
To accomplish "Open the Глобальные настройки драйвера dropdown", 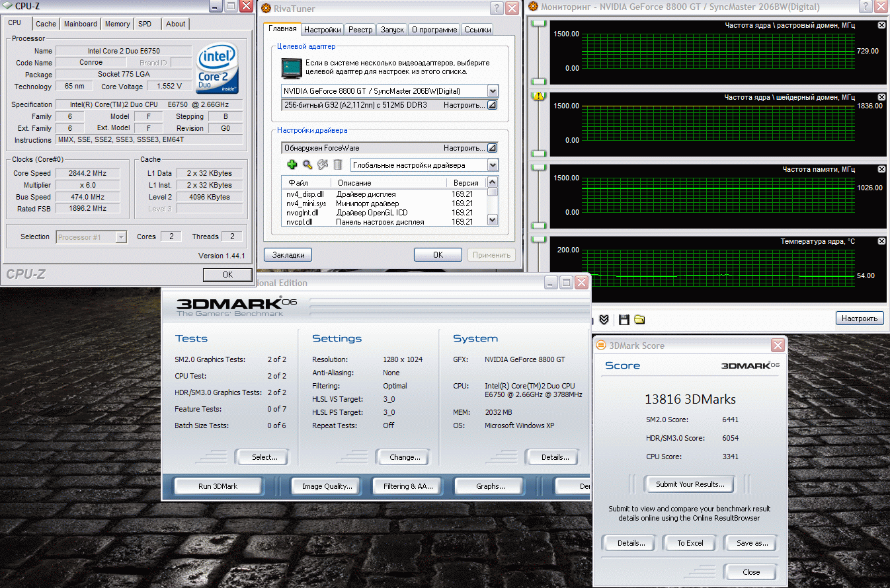I will pos(492,165).
